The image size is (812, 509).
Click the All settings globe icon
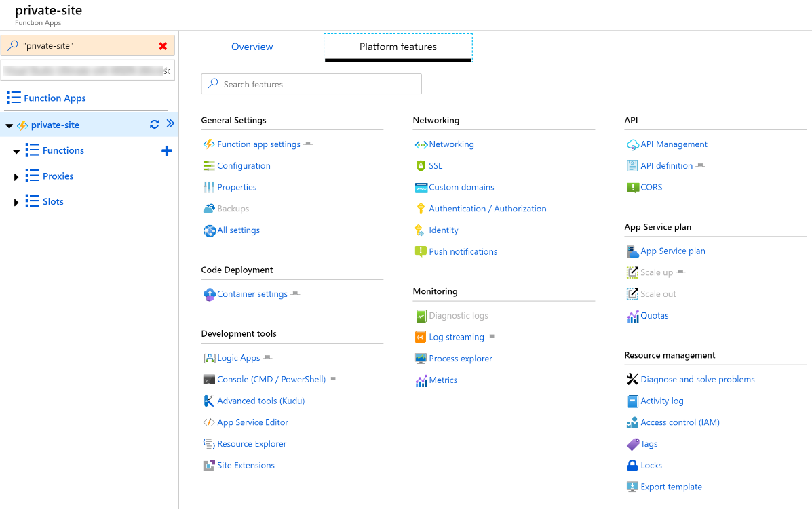click(209, 230)
